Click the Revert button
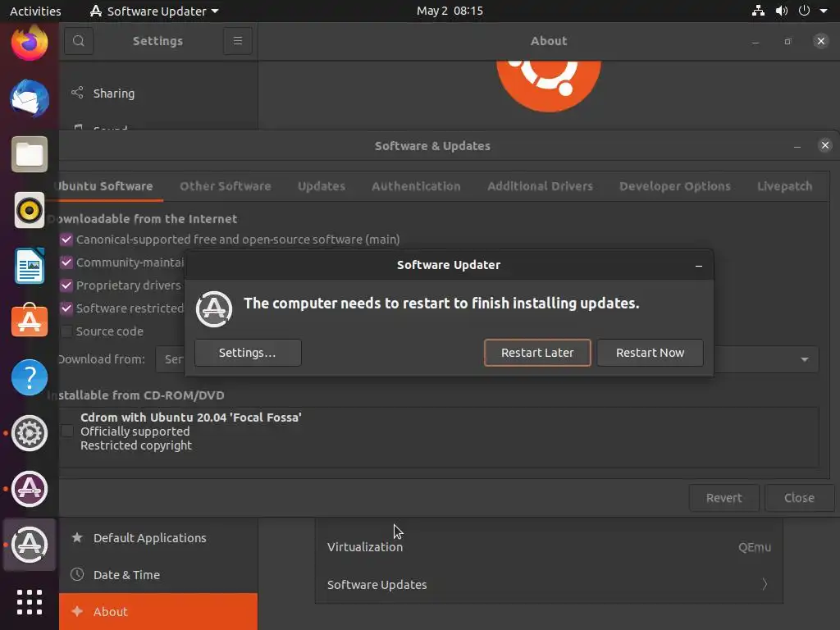840x630 pixels. (724, 498)
